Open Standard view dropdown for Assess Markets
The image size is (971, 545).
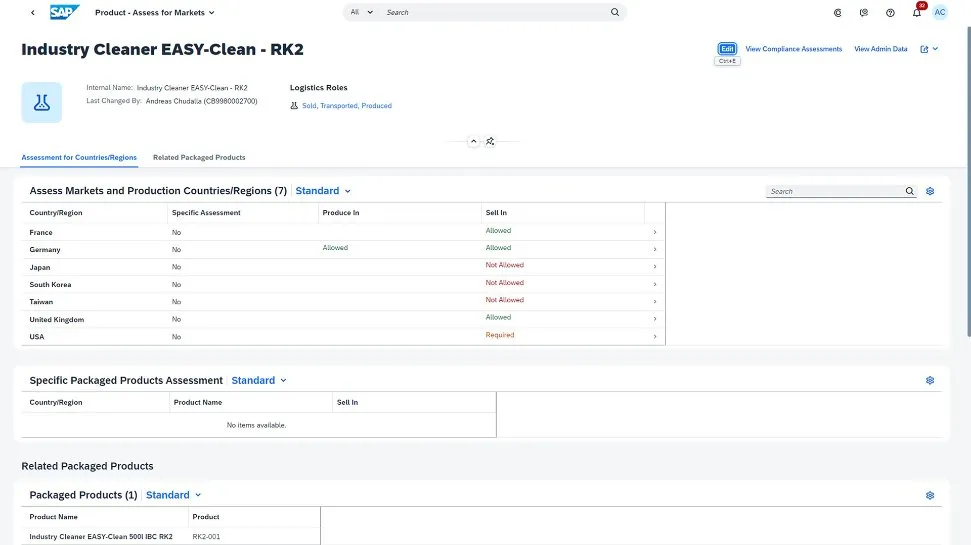(x=323, y=191)
